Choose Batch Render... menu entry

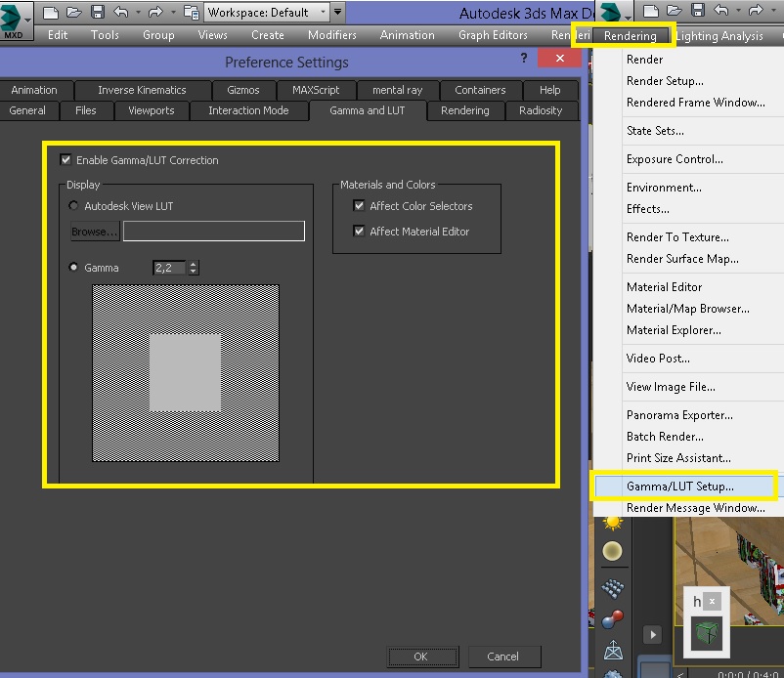click(665, 437)
